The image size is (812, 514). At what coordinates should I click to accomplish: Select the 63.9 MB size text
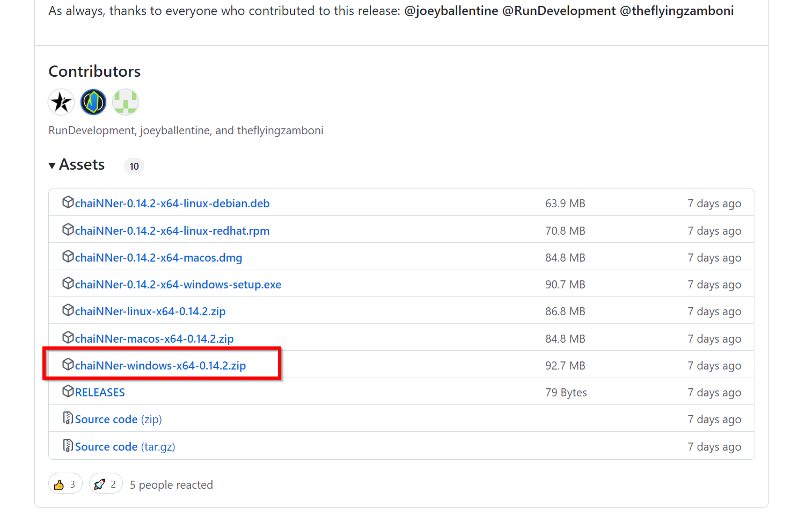pyautogui.click(x=565, y=204)
